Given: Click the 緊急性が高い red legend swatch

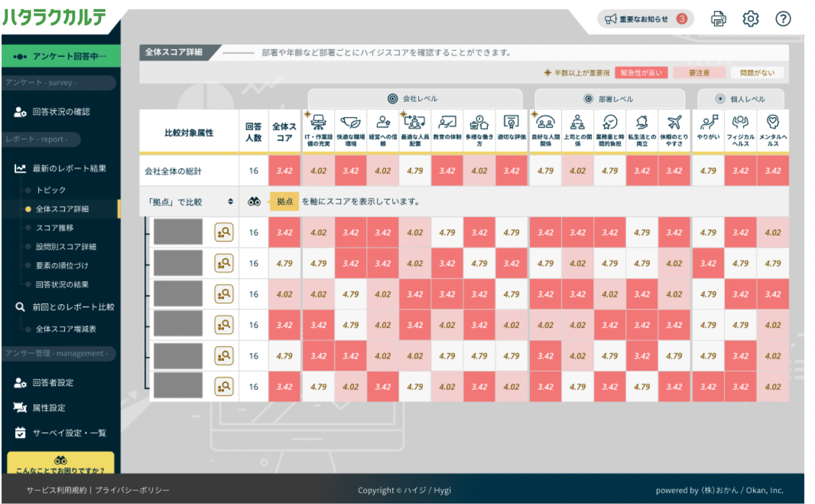Looking at the screenshot, I should pyautogui.click(x=641, y=73).
